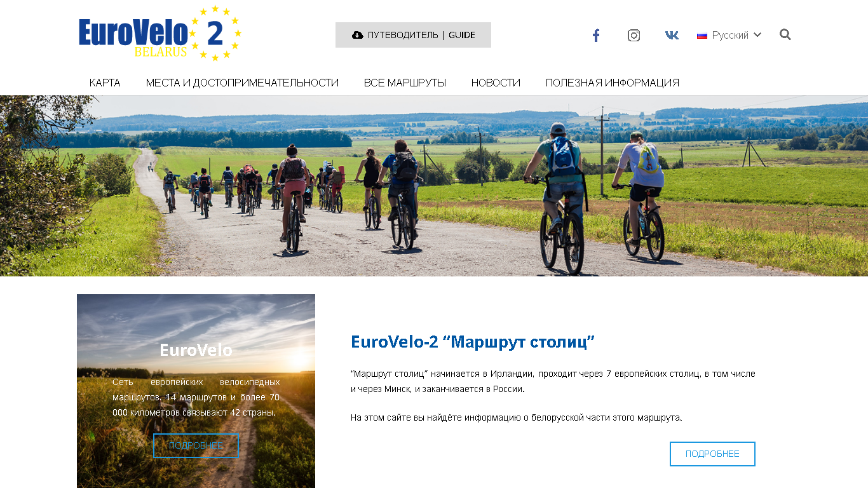Viewport: 868px width, 488px height.
Task: Click ПОДРОБНЕЕ on the EuroVelo card
Action: [196, 445]
